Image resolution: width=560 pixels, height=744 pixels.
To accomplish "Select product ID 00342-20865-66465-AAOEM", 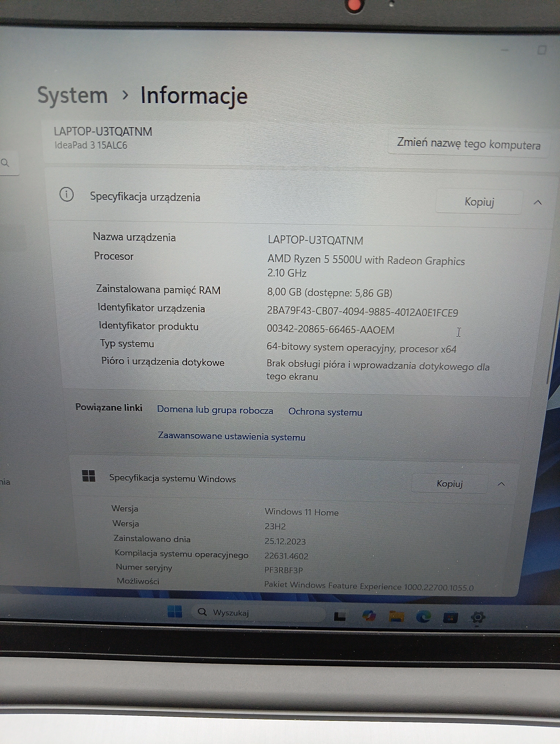I will tap(330, 330).
